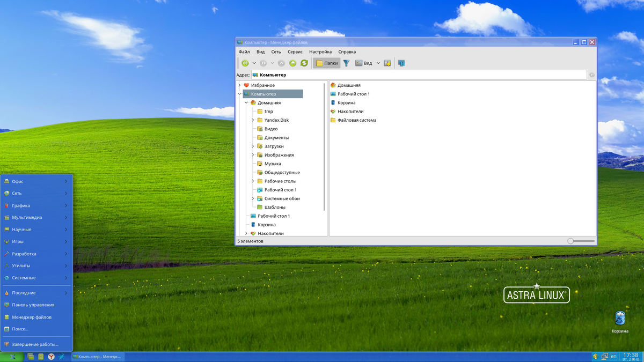Open Графика category in start menu

pos(36,205)
